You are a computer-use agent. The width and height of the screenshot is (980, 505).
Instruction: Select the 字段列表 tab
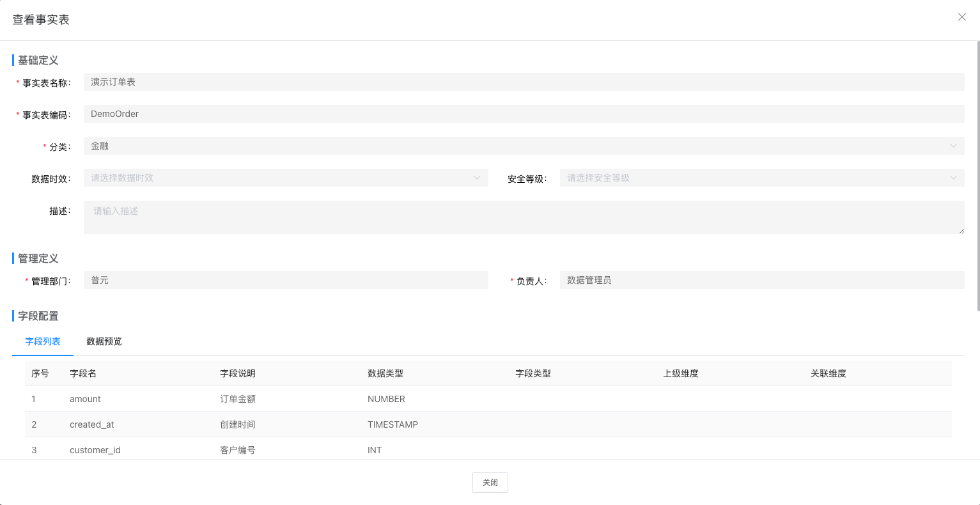click(43, 342)
